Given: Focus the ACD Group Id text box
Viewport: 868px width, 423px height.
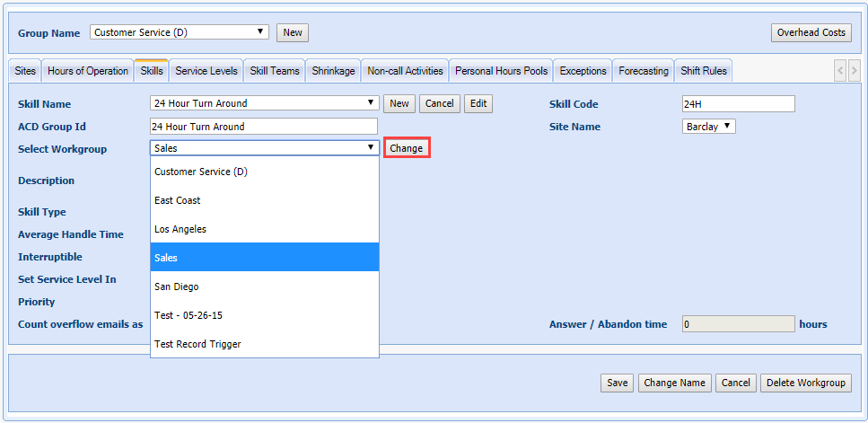Looking at the screenshot, I should pyautogui.click(x=264, y=127).
